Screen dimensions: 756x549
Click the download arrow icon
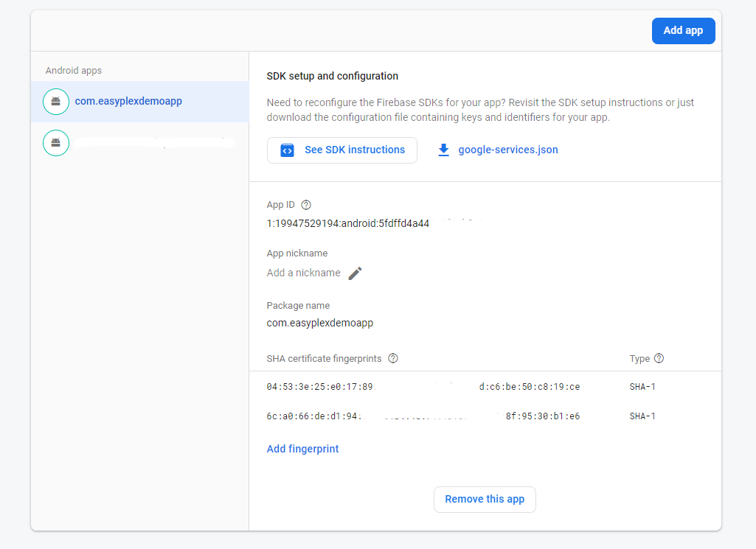(x=443, y=150)
